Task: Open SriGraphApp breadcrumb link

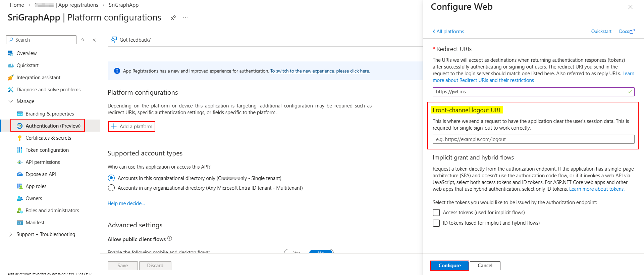Action: pyautogui.click(x=123, y=5)
